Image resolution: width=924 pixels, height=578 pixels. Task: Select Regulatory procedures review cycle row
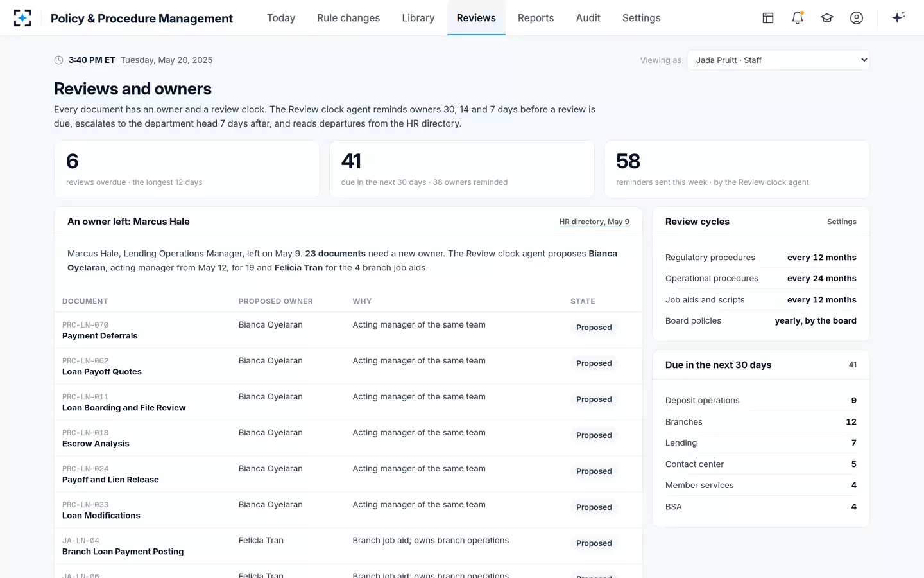[761, 258]
